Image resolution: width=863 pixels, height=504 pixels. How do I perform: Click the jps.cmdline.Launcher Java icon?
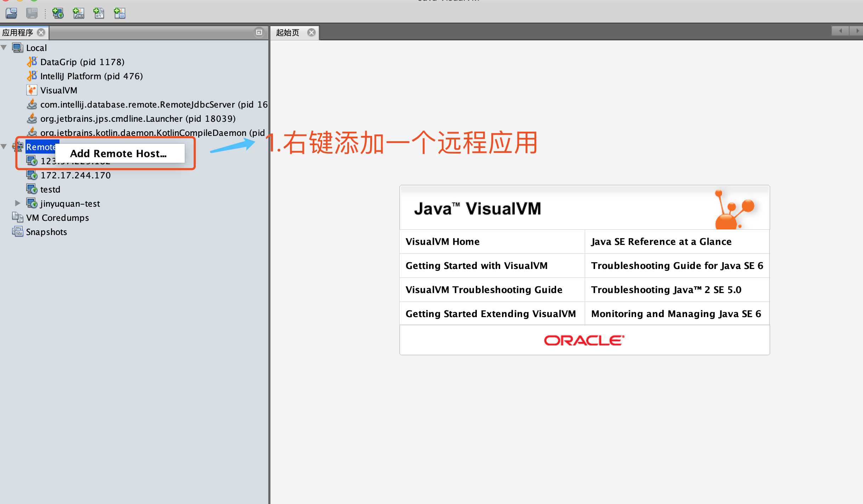point(32,119)
